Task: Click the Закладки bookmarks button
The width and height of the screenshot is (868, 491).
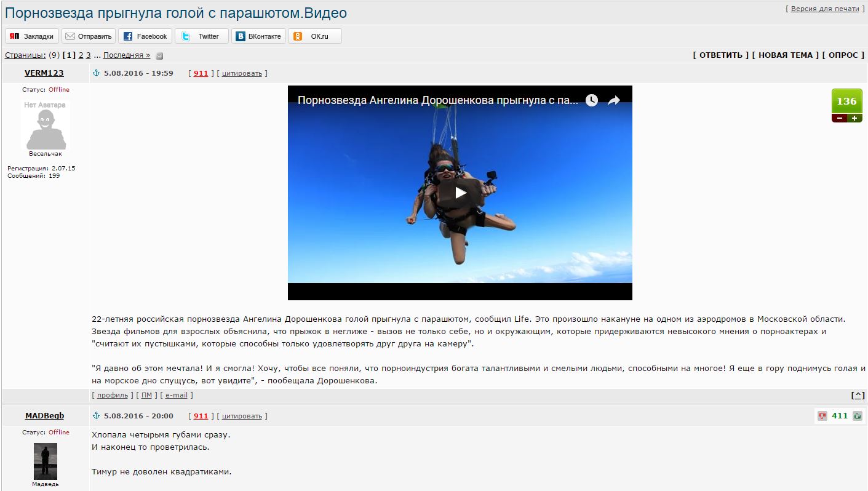Action: click(x=33, y=36)
